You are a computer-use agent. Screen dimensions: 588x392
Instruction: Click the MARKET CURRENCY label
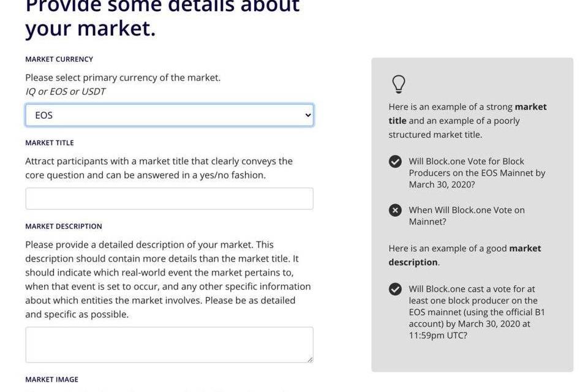point(59,59)
